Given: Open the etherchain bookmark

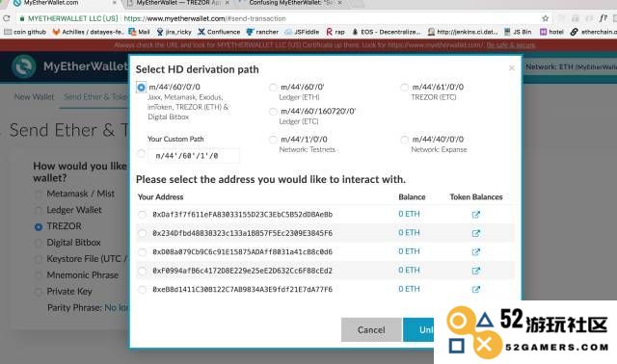Looking at the screenshot, I should (594, 32).
